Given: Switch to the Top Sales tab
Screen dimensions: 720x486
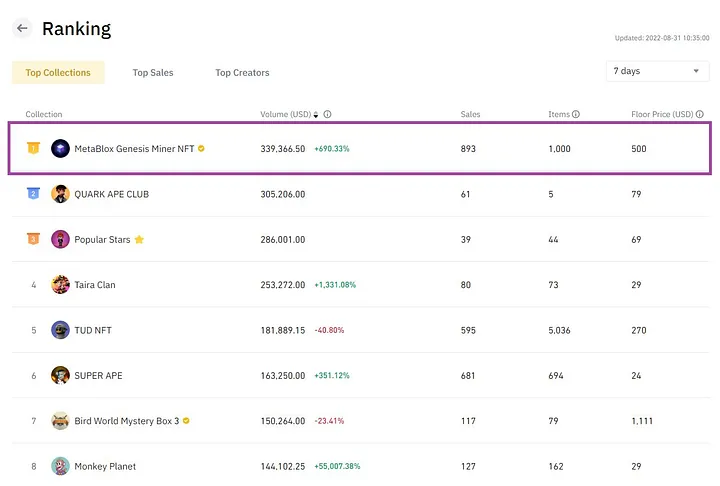Looking at the screenshot, I should coord(153,72).
